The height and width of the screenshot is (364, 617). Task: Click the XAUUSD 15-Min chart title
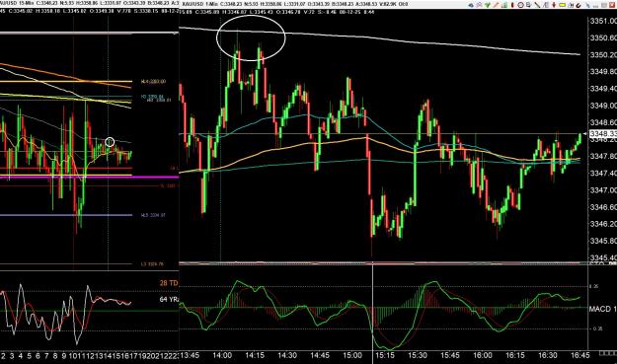tap(16, 4)
